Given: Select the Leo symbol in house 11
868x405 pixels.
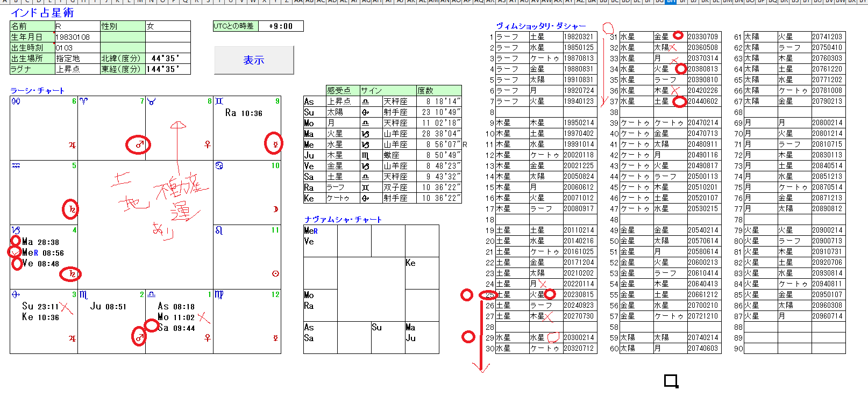Looking at the screenshot, I should [219, 230].
